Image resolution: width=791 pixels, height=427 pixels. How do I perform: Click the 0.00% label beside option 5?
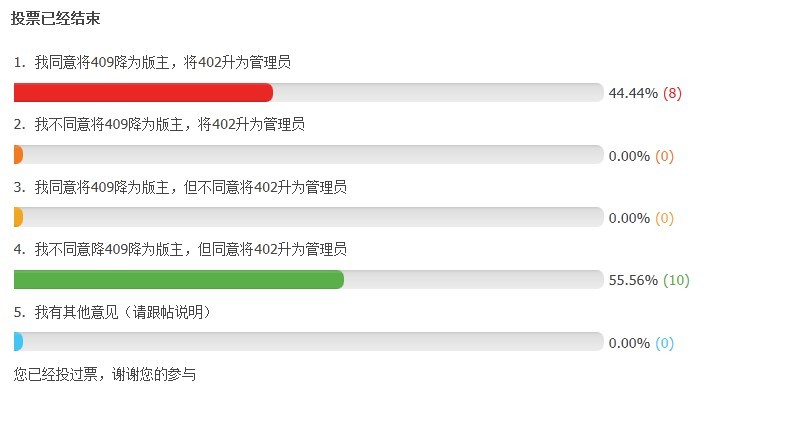tap(629, 343)
